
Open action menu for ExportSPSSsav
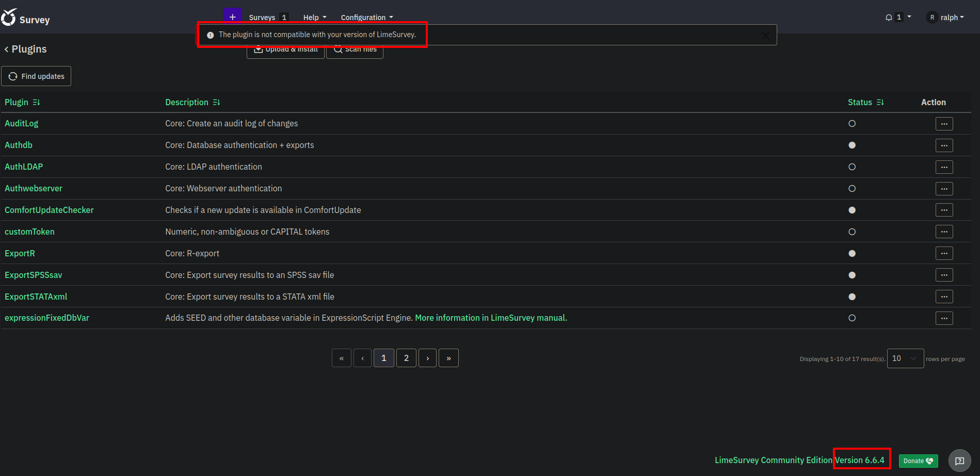click(944, 275)
